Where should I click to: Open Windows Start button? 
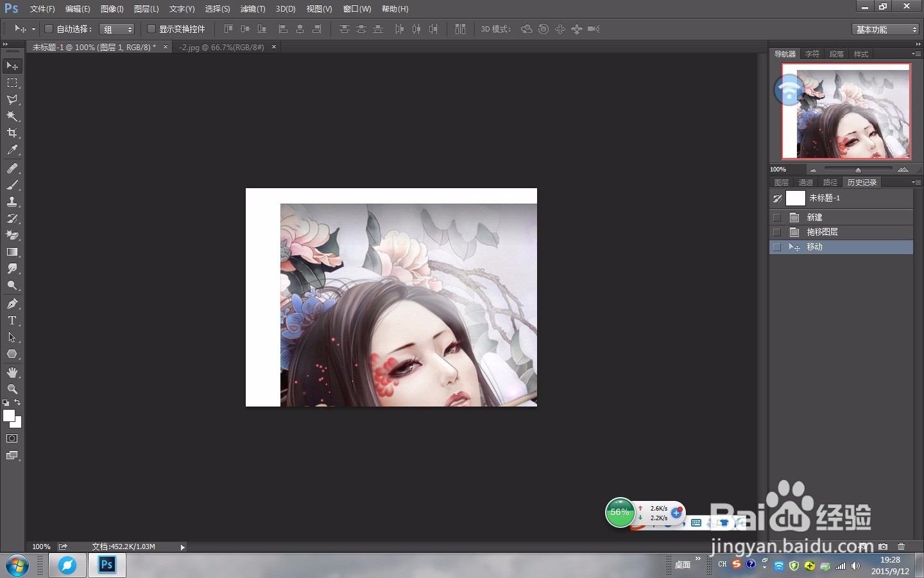click(x=17, y=566)
